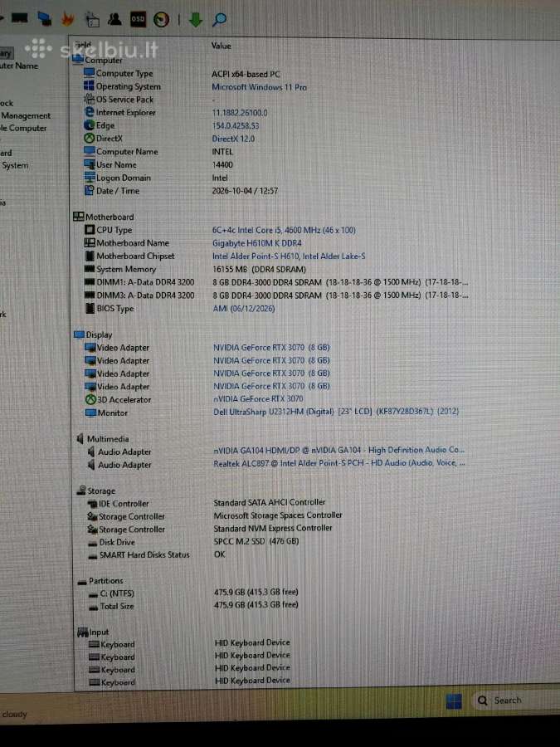The image size is (560, 747).
Task: Click the BIOS Type chip icon
Action: (x=90, y=308)
